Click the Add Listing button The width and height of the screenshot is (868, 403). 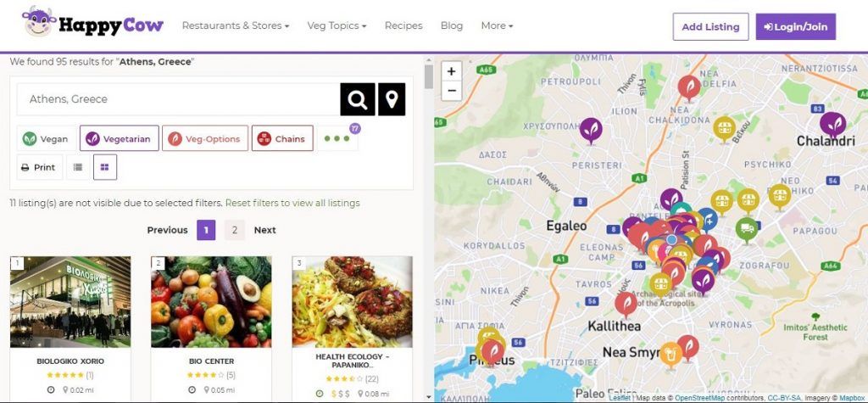[710, 26]
